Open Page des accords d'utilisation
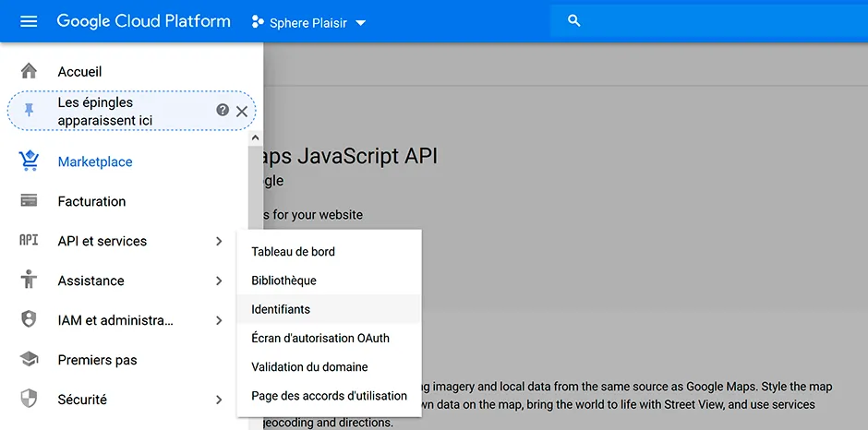This screenshot has height=430, width=868. tap(329, 396)
